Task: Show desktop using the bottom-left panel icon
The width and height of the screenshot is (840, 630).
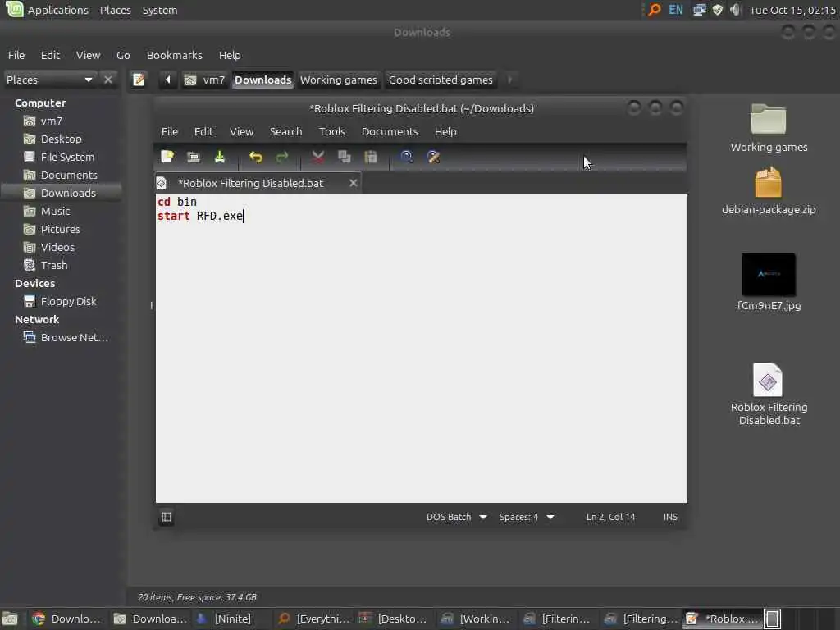Action: (x=11, y=619)
